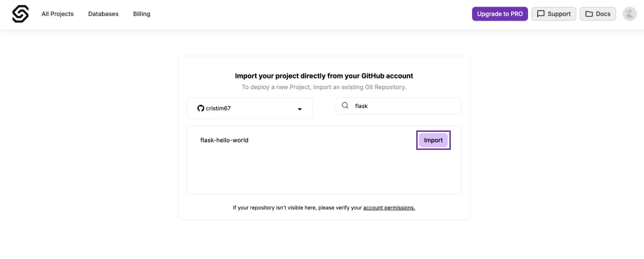Open the cristim67 GitHub account dropdown

[250, 108]
